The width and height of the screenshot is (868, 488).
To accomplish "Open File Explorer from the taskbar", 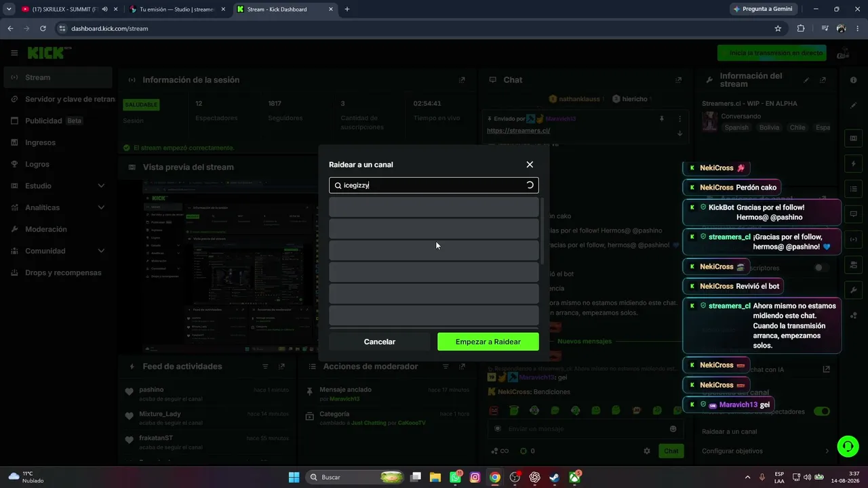I will (435, 477).
